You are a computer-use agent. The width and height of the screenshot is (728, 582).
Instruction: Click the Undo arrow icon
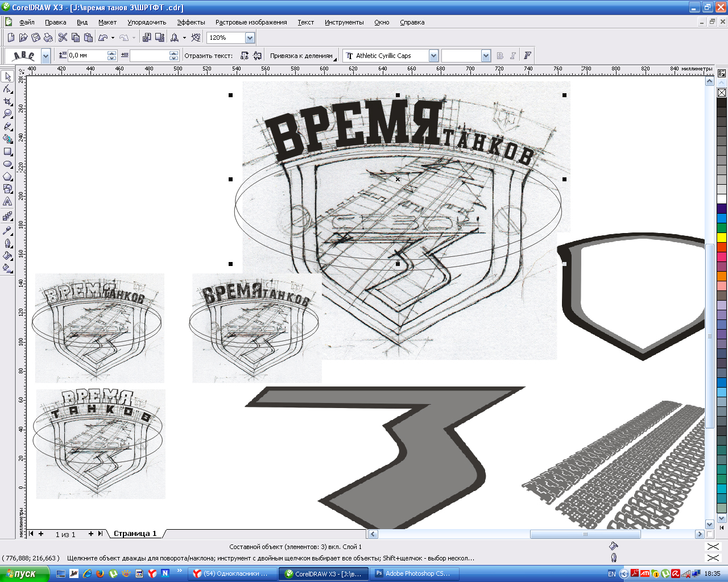[x=103, y=38]
